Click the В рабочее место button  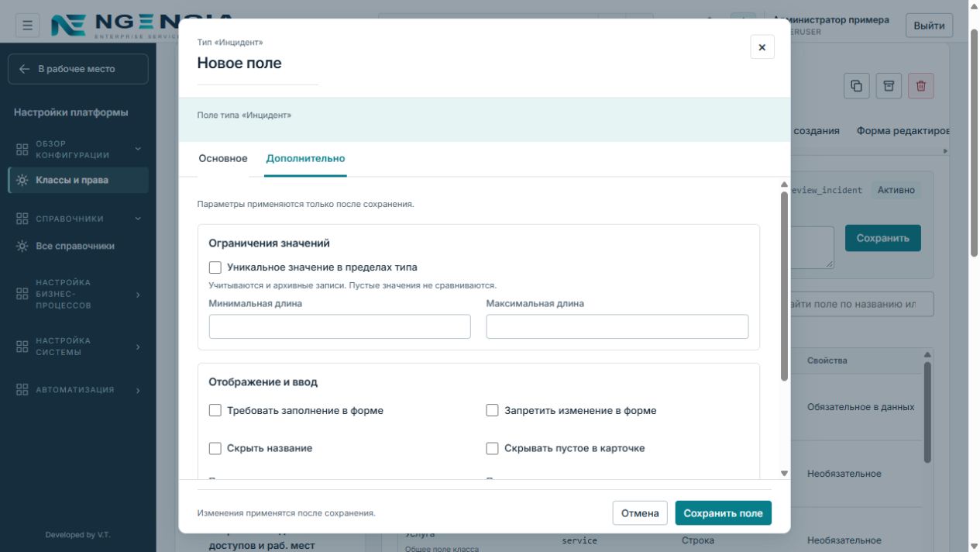(77, 69)
